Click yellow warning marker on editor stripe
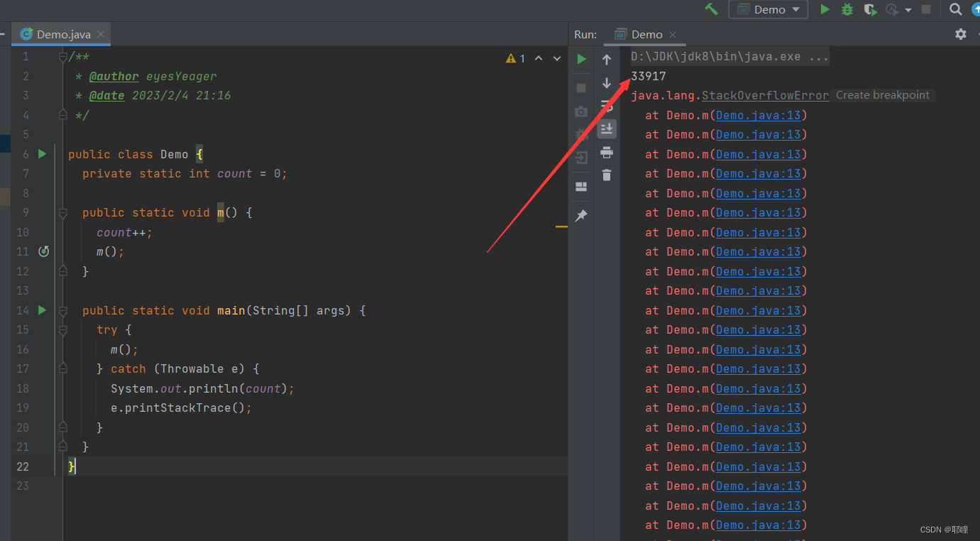This screenshot has height=541, width=980. (x=561, y=226)
